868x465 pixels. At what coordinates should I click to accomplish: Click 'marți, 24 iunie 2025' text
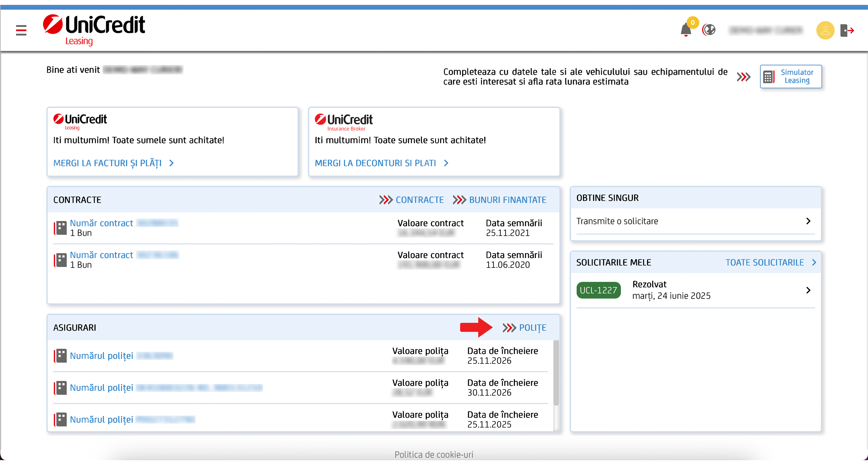click(671, 296)
